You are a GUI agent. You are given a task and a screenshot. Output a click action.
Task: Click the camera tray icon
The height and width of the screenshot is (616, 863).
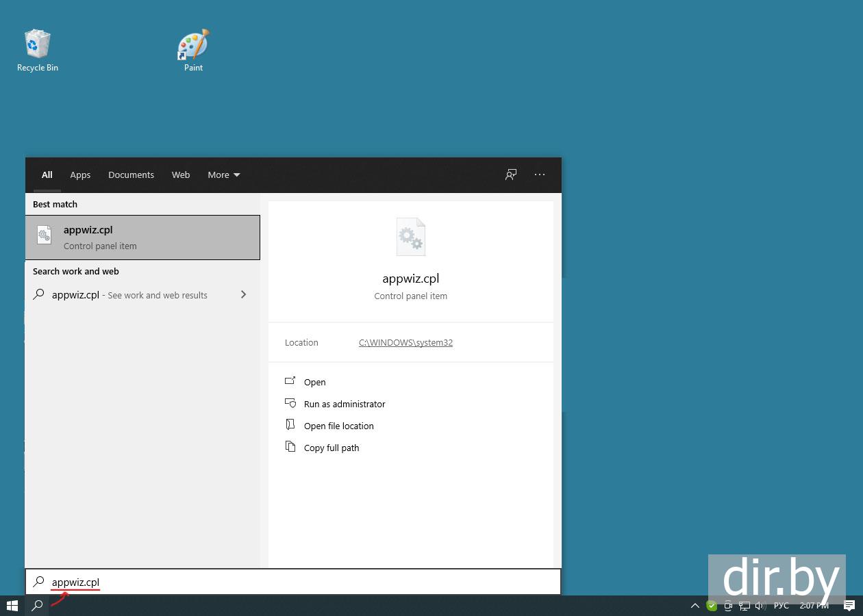728,606
